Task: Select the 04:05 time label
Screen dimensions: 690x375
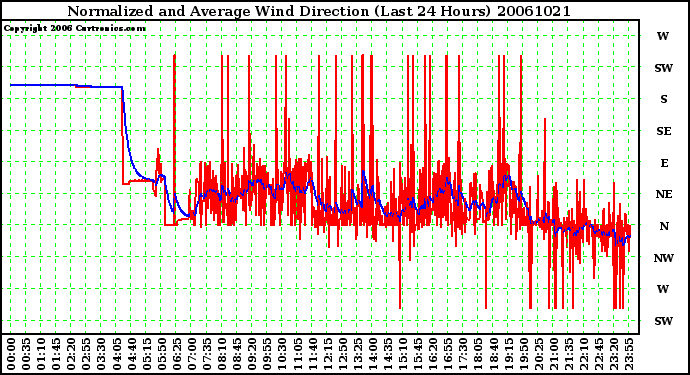Action: pos(116,354)
